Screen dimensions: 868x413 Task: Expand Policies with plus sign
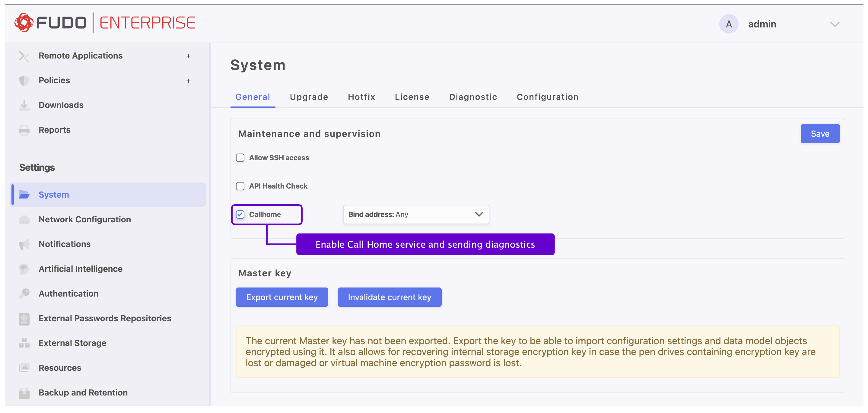pos(188,81)
